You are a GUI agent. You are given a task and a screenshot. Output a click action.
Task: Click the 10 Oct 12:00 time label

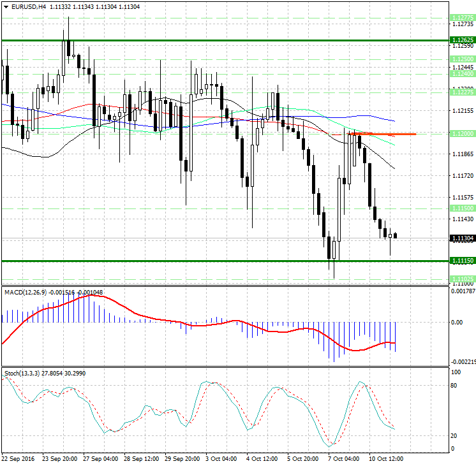tap(385, 458)
